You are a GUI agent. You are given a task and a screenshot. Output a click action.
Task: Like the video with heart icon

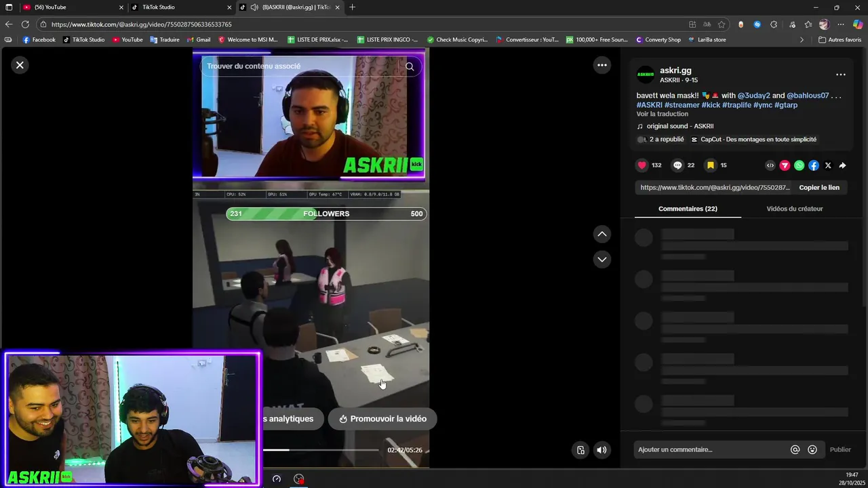point(642,165)
